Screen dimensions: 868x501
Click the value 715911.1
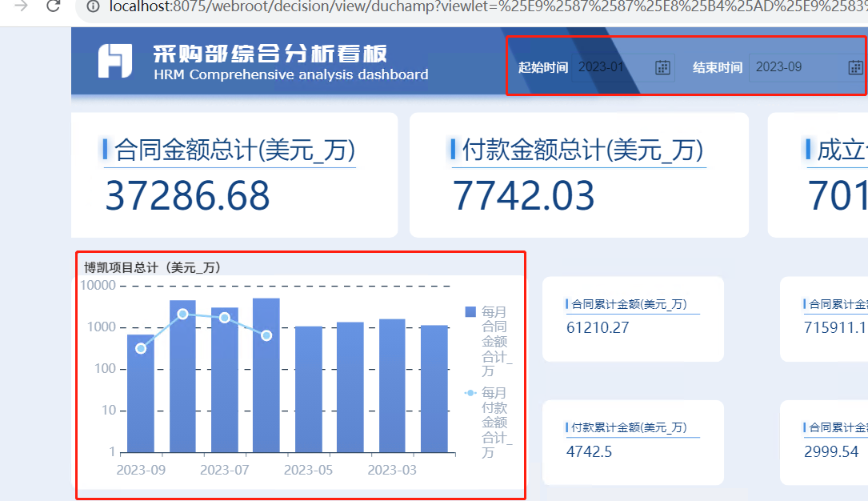pyautogui.click(x=835, y=327)
